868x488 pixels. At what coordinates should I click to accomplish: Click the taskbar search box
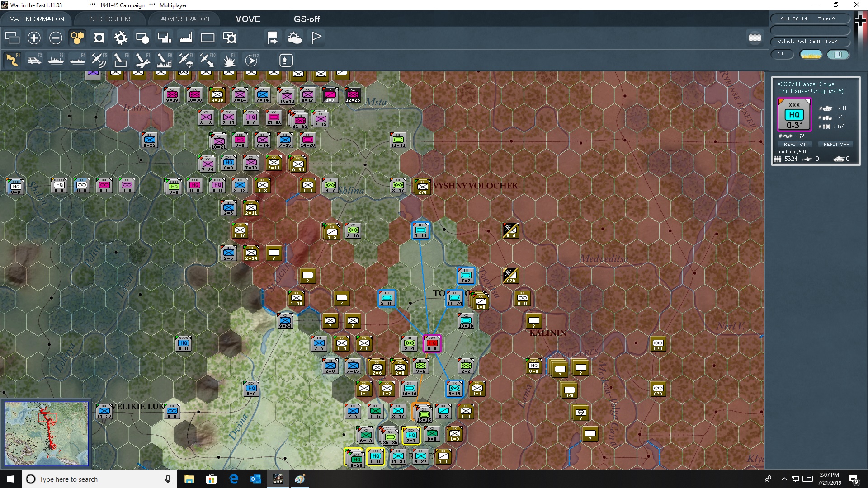tap(99, 479)
